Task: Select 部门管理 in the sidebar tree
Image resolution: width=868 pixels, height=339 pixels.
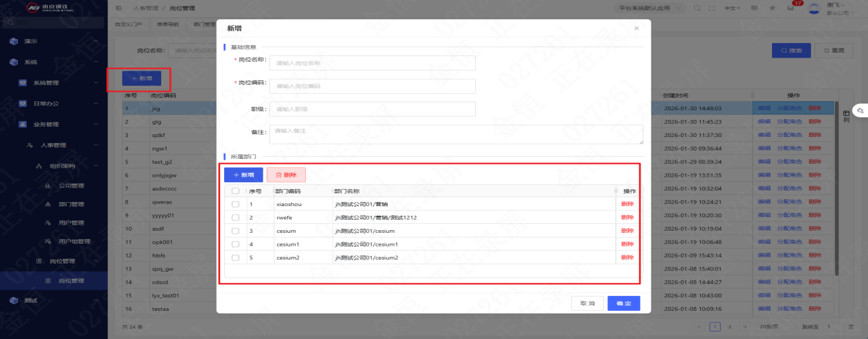Action: click(71, 204)
